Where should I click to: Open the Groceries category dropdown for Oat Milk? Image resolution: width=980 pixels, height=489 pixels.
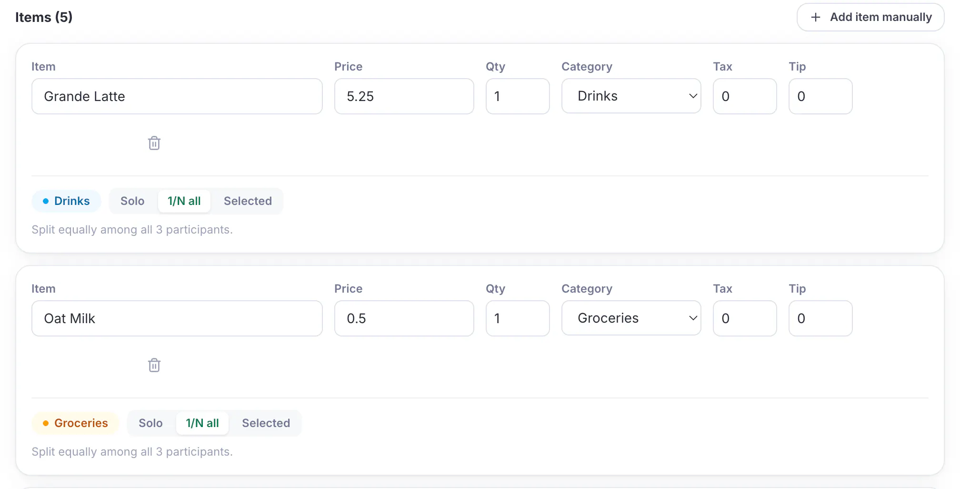coord(631,318)
